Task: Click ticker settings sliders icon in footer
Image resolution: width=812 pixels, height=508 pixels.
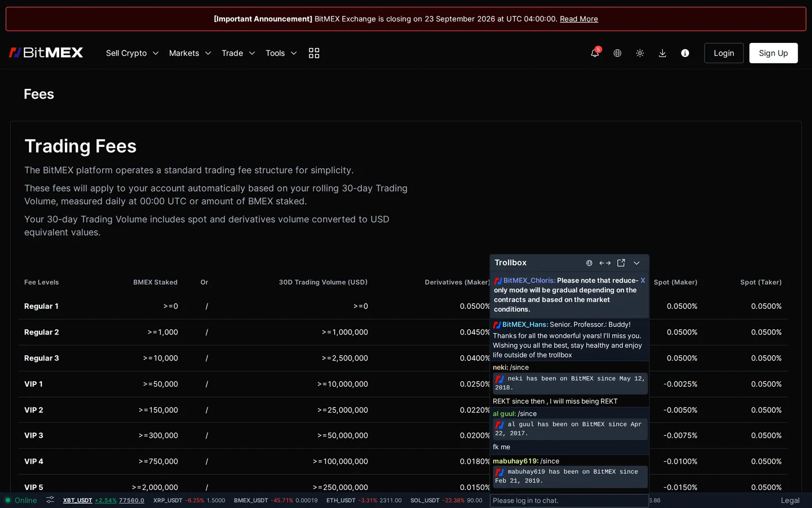Action: click(x=50, y=500)
